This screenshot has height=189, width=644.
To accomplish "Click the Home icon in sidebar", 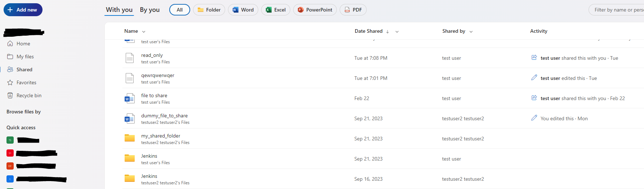I will point(10,44).
